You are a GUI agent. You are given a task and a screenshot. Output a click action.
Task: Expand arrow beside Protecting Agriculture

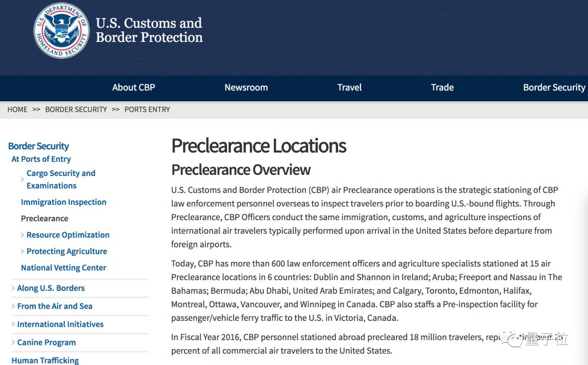pos(22,252)
